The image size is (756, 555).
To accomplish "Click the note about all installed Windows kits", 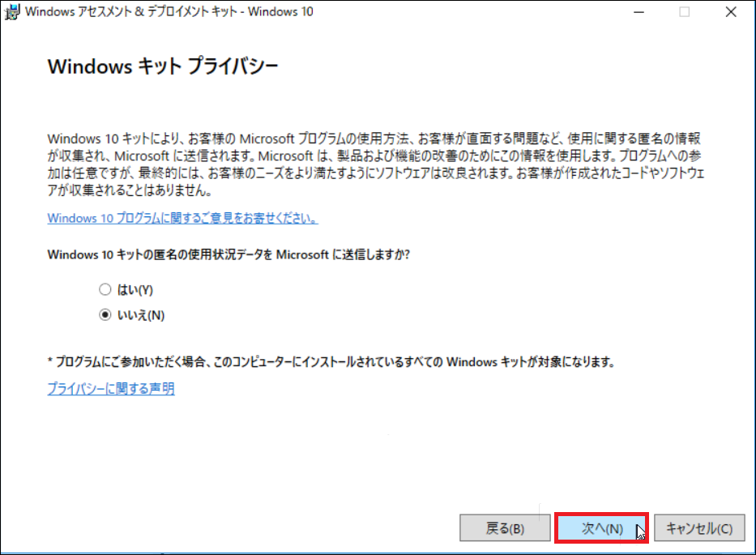I will tap(331, 361).
